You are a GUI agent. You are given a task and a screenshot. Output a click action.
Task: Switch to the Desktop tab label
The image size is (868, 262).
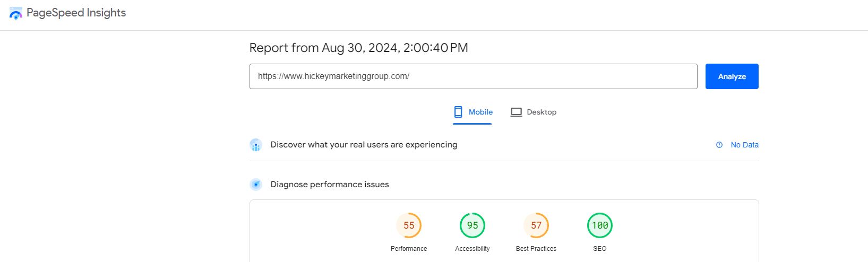point(542,112)
